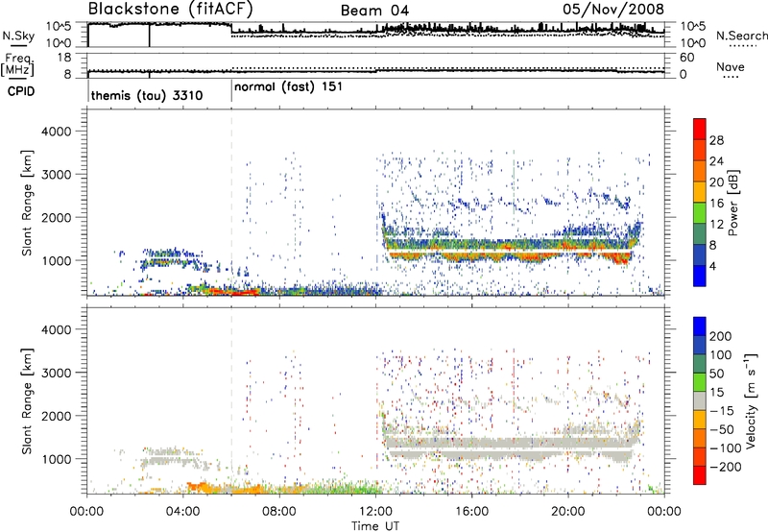The height and width of the screenshot is (532, 768).
Task: Select the "normal (fast) 151" CPID entry
Action: pos(289,87)
